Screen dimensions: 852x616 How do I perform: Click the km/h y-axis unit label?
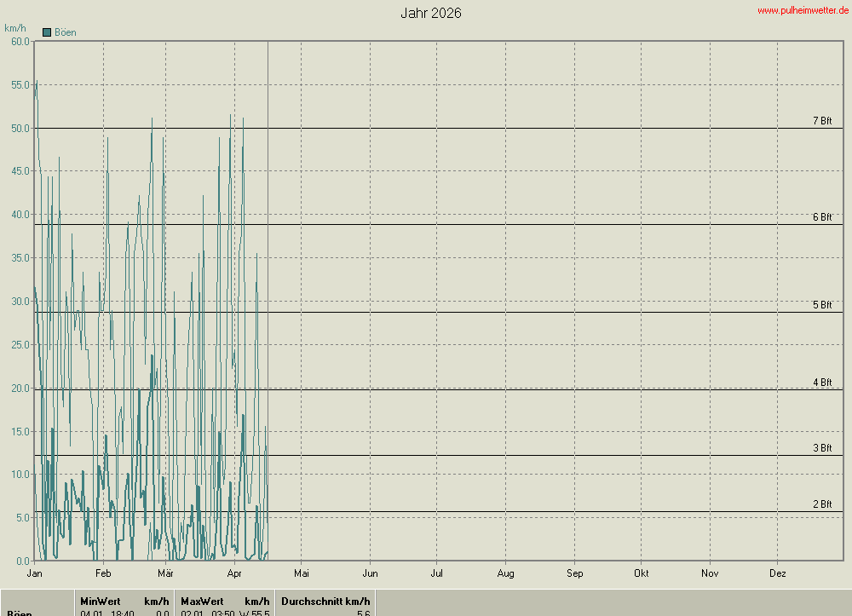15,28
